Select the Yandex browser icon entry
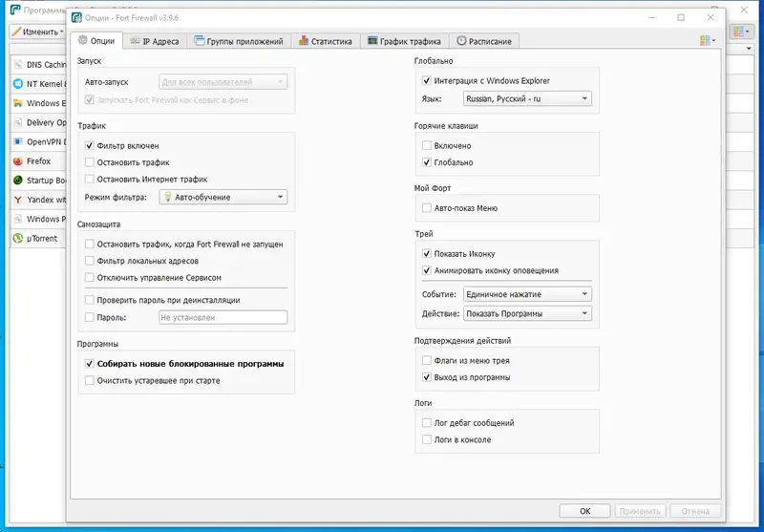The image size is (764, 532). tap(18, 200)
